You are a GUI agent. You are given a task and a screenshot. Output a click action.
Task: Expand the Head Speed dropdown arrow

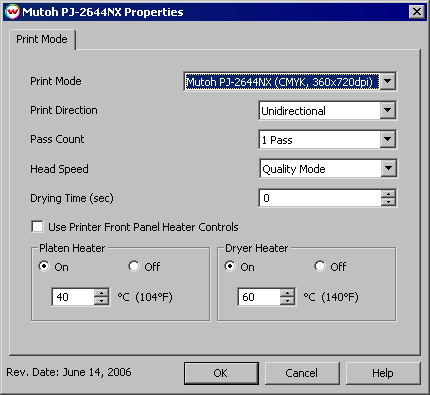(388, 169)
